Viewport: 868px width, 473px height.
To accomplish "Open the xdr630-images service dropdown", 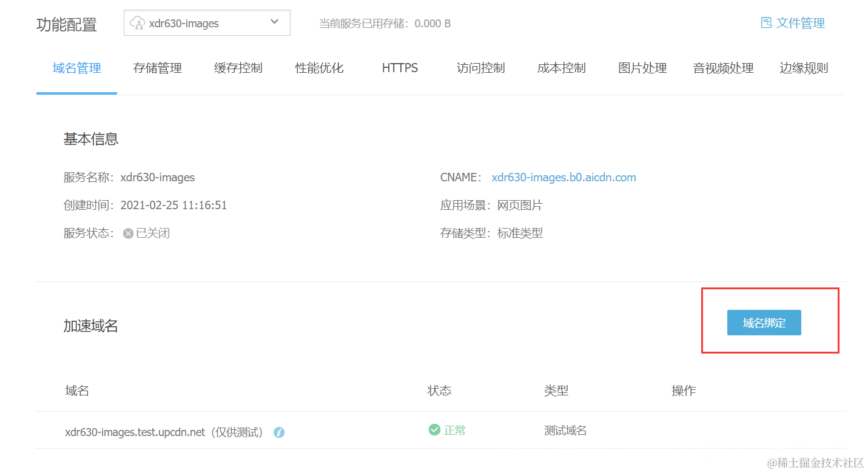I will coord(207,23).
